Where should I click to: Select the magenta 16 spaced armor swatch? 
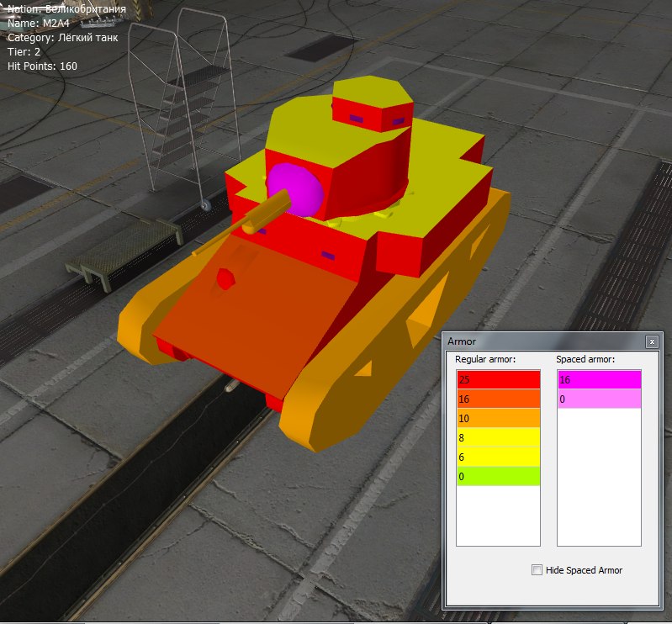[600, 379]
